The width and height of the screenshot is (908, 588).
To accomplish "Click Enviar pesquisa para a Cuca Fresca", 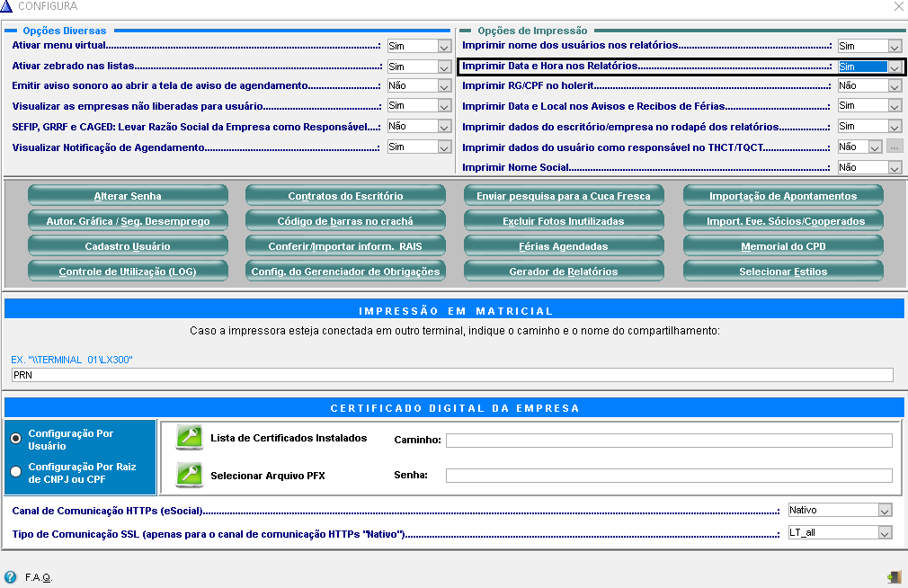I will (x=564, y=195).
